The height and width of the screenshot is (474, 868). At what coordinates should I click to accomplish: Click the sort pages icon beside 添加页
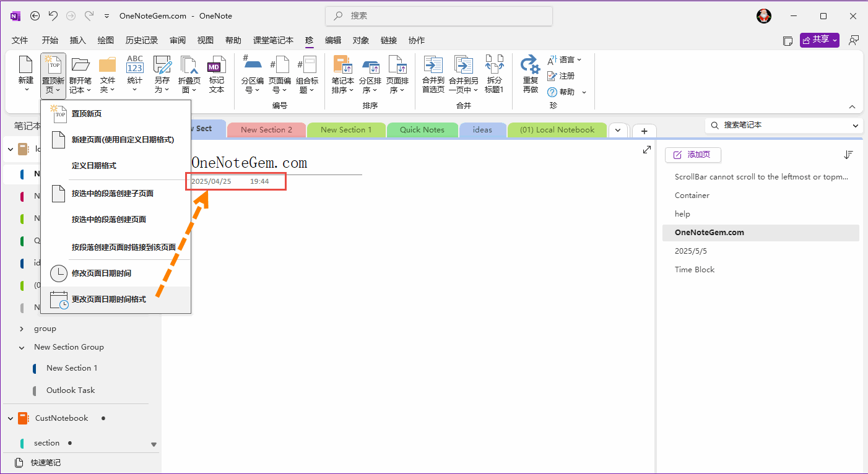pyautogui.click(x=849, y=155)
